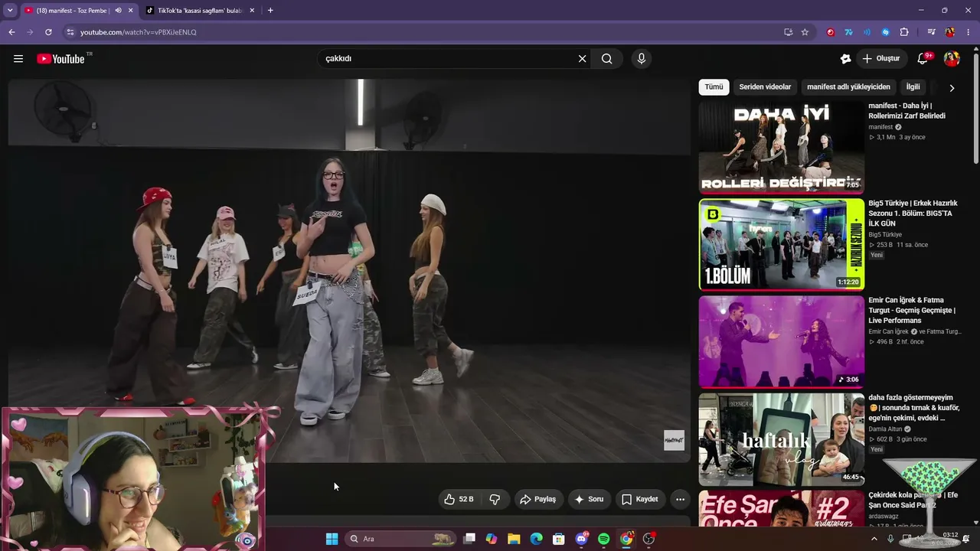Launch Microsoft Edge from the taskbar

click(x=537, y=539)
